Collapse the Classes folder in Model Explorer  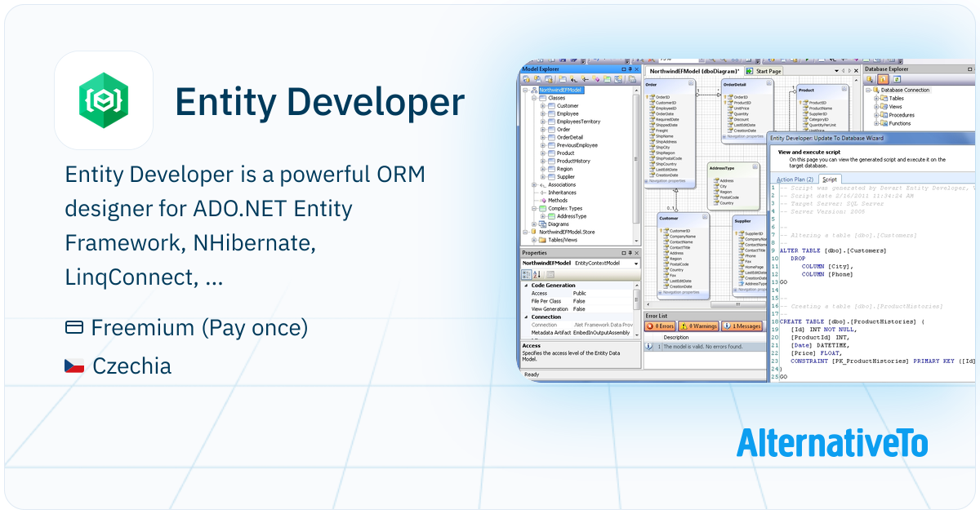tap(533, 98)
